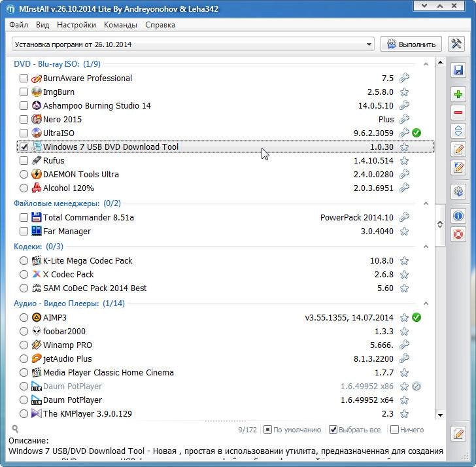This screenshot has height=467, width=476.
Task: Click the star icon beside ImgBurn
Action: coord(404,92)
